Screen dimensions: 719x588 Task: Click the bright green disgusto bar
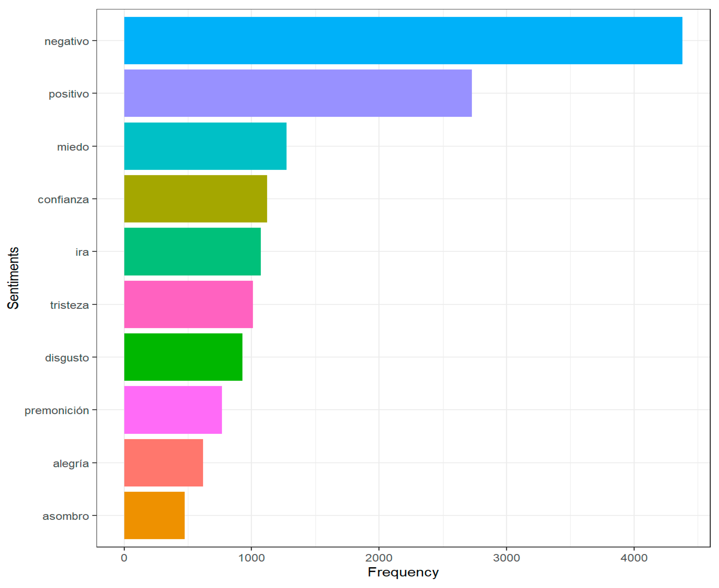click(183, 357)
